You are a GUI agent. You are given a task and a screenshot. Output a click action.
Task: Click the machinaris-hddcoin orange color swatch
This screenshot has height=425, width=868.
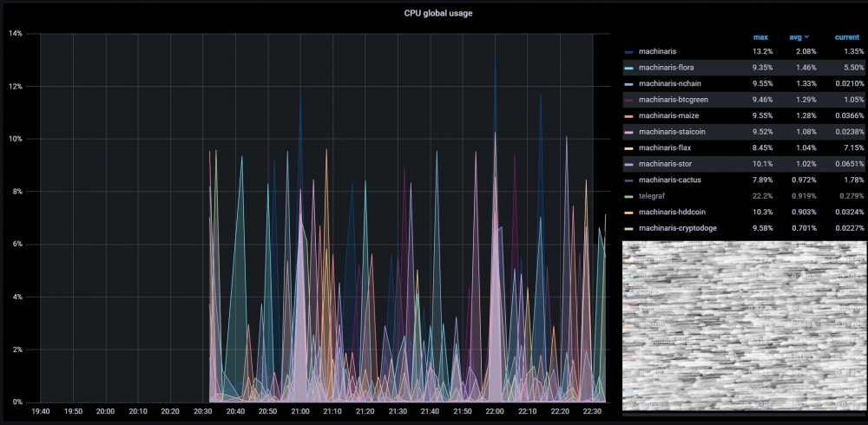(x=628, y=212)
